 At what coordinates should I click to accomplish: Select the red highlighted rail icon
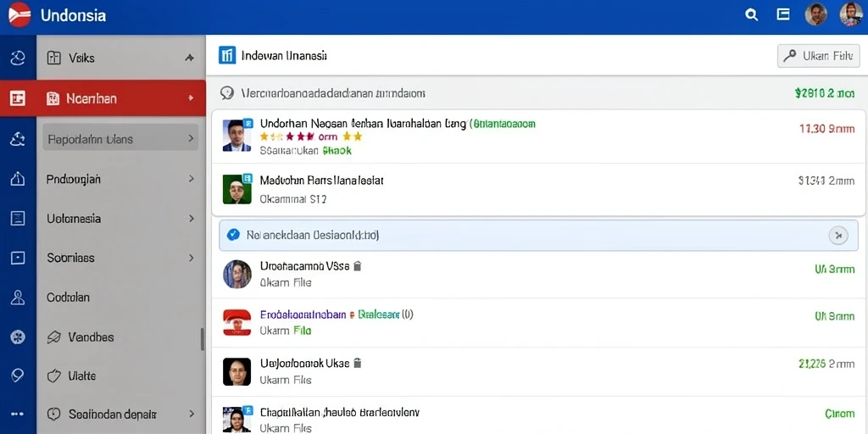point(18,98)
